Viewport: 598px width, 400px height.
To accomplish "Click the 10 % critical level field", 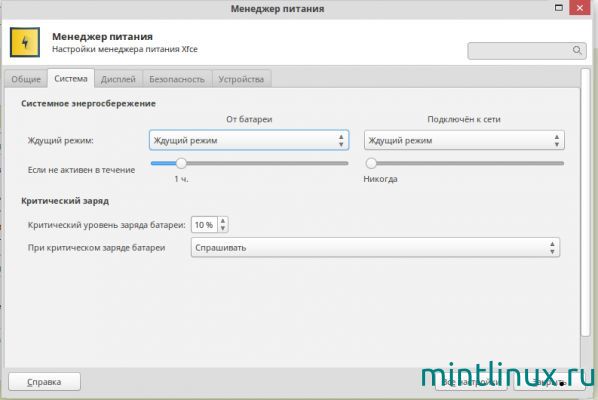I will click(204, 225).
